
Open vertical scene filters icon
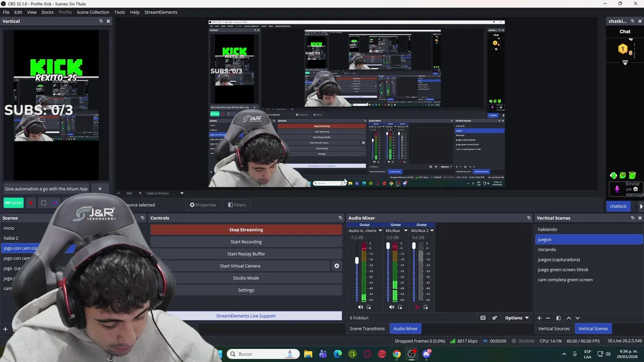point(558,318)
